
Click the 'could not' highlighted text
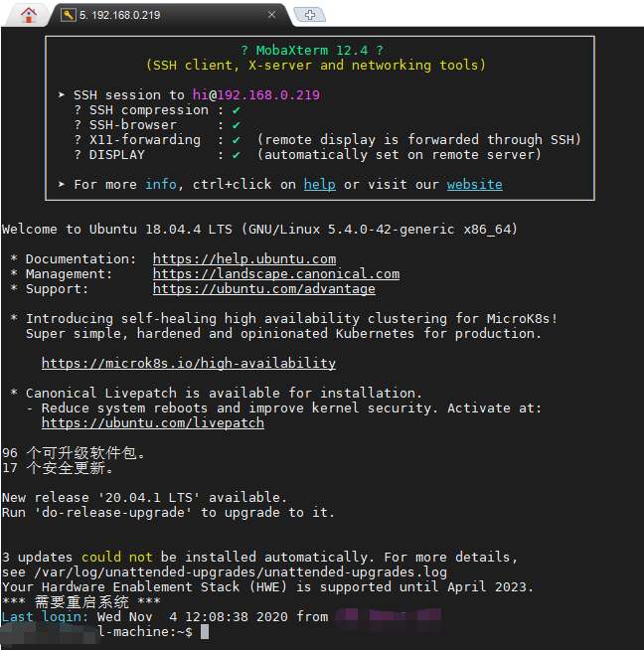tap(117, 558)
